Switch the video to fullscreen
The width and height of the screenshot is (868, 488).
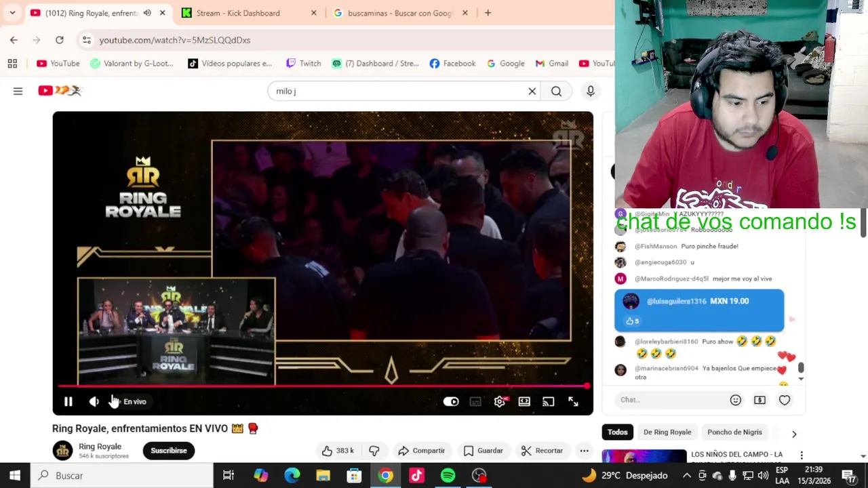click(x=573, y=402)
